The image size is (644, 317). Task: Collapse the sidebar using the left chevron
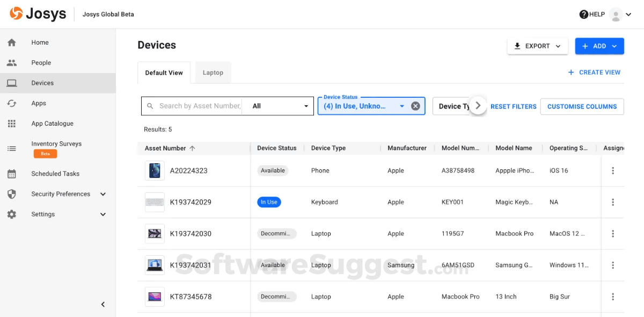point(103,305)
